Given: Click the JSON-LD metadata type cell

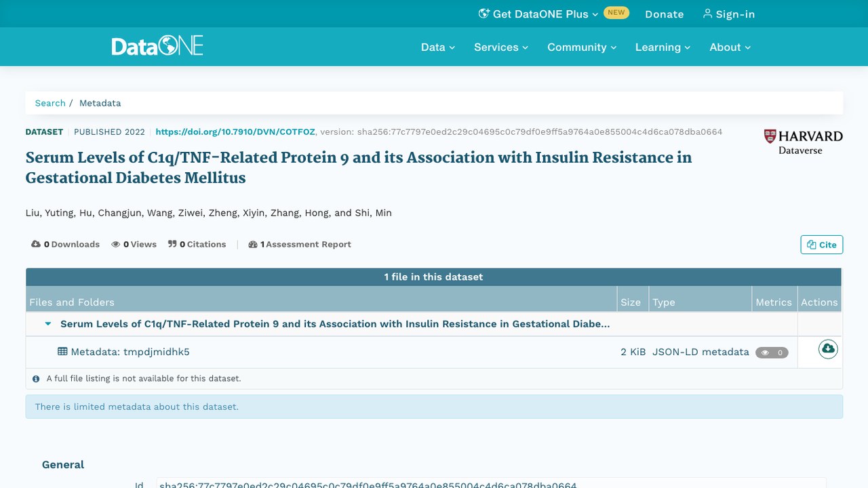Looking at the screenshot, I should [x=701, y=352].
